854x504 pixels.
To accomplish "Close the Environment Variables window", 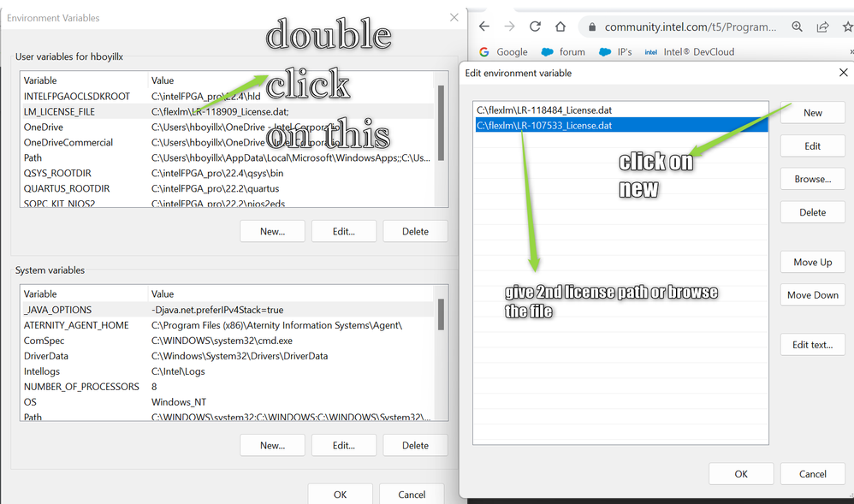I will point(454,17).
